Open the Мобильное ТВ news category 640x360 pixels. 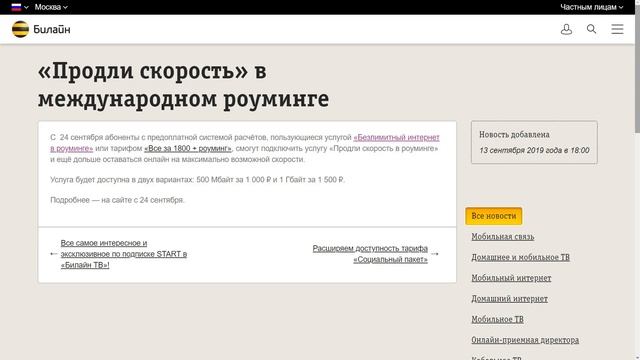point(497,319)
